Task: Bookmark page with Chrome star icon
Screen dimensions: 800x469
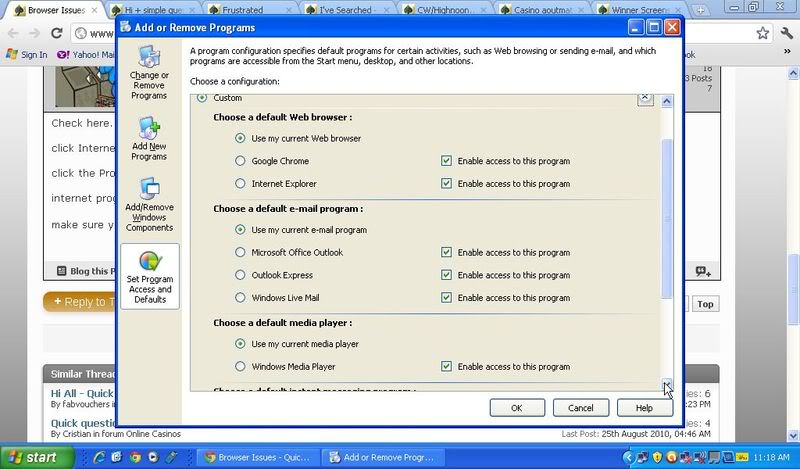Action: click(763, 34)
